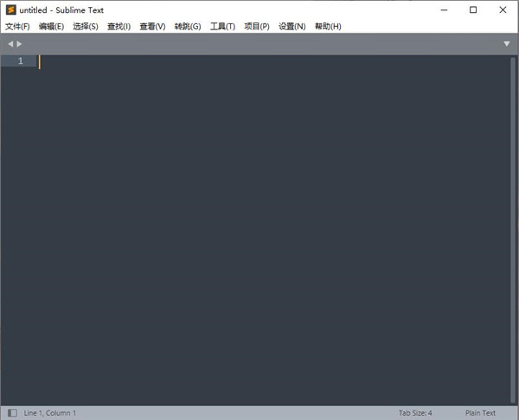Click the previous tab left arrow

tap(10, 44)
